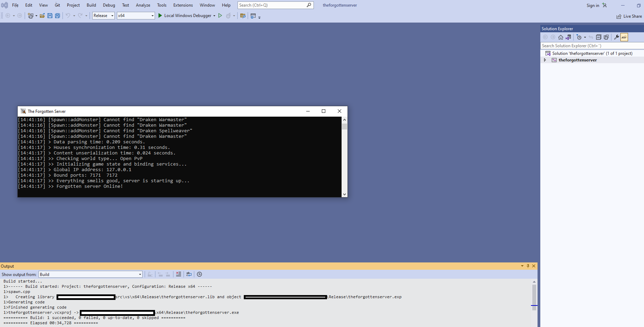
Task: Open the x64 platform dropdown
Action: [x=136, y=16]
